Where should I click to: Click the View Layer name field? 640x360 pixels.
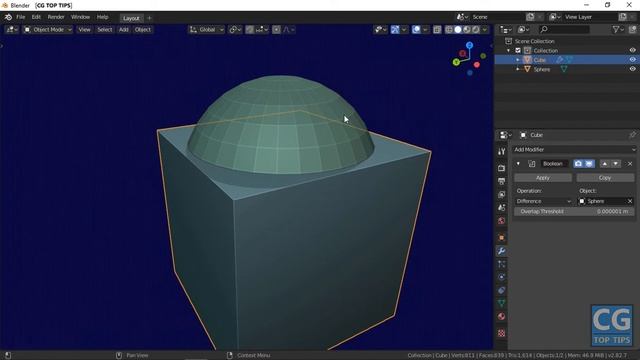pyautogui.click(x=590, y=17)
